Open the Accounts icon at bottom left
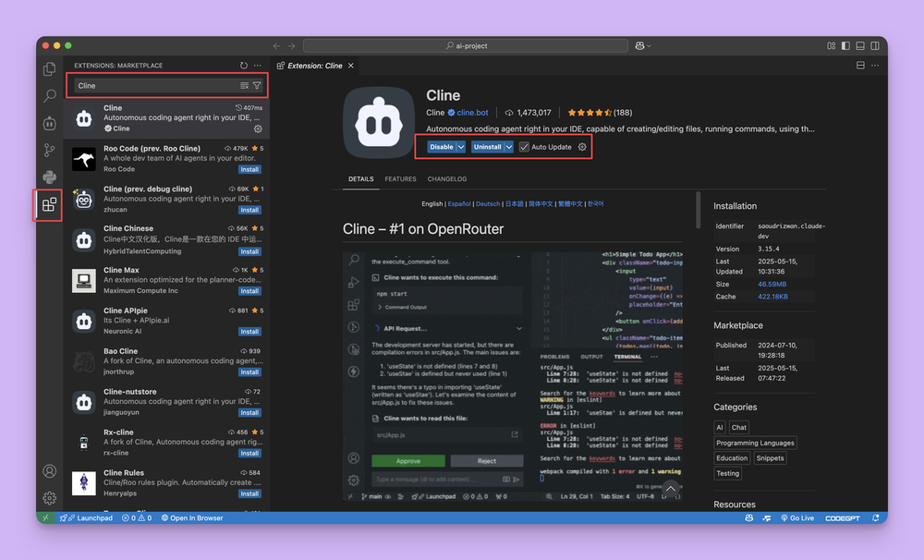 click(x=49, y=469)
